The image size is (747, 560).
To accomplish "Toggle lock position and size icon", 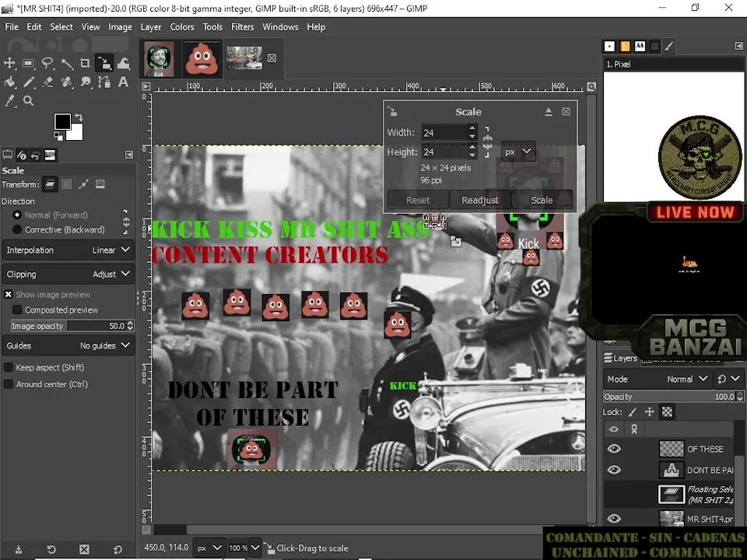I will pyautogui.click(x=649, y=412).
